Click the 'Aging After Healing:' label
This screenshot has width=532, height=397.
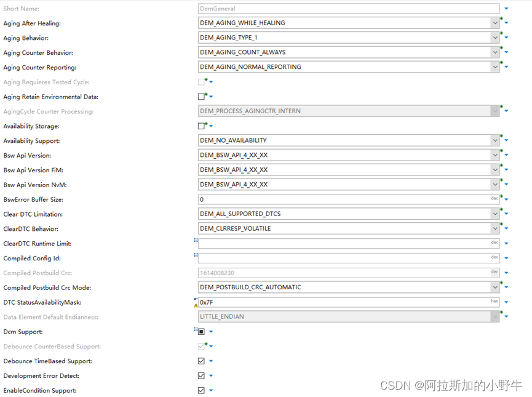[x=32, y=23]
